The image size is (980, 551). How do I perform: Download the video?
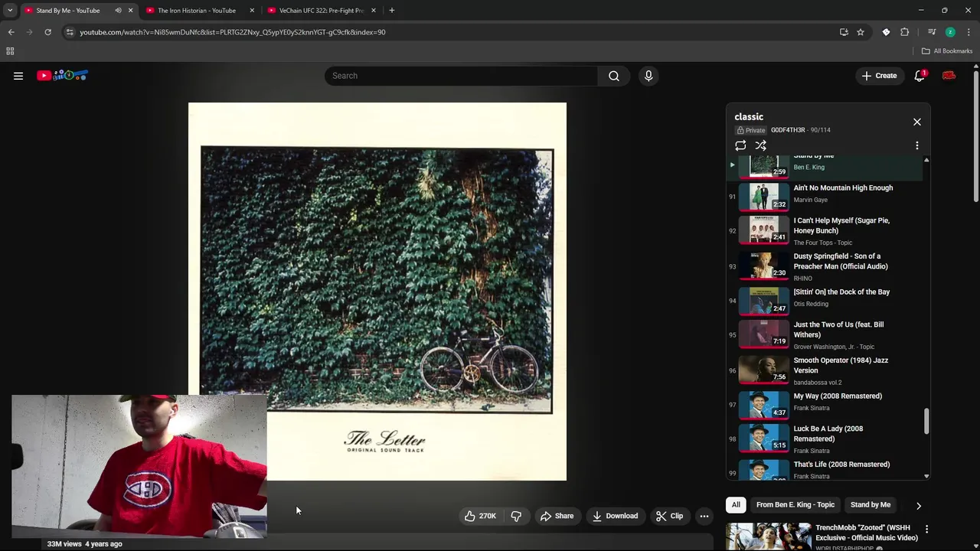[x=615, y=516]
